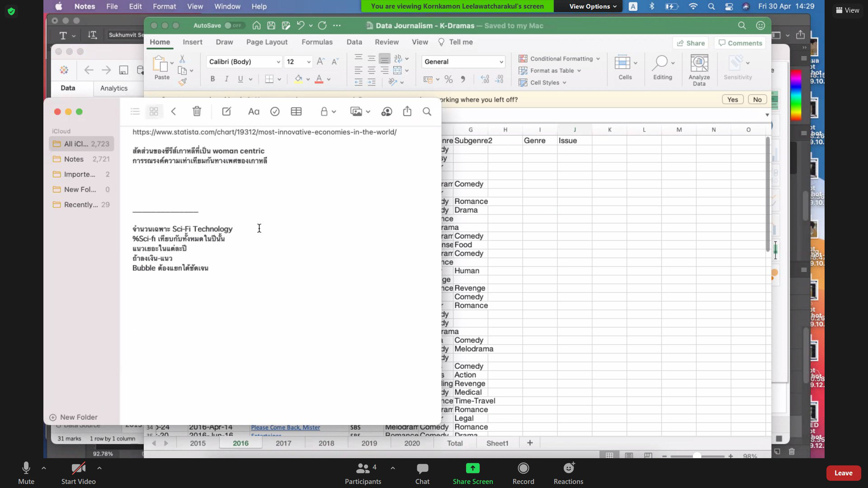
Task: Open text format Aa button in Notes
Action: click(x=254, y=112)
